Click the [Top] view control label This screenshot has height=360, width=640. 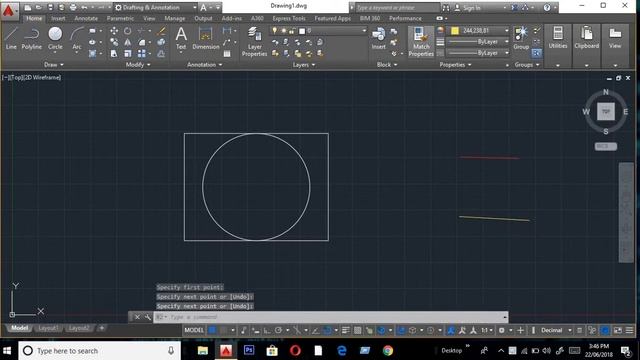click(x=17, y=77)
